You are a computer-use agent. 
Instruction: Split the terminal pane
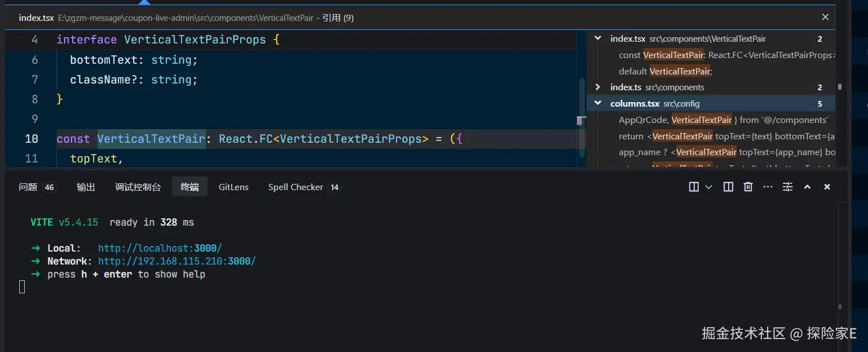pos(728,187)
